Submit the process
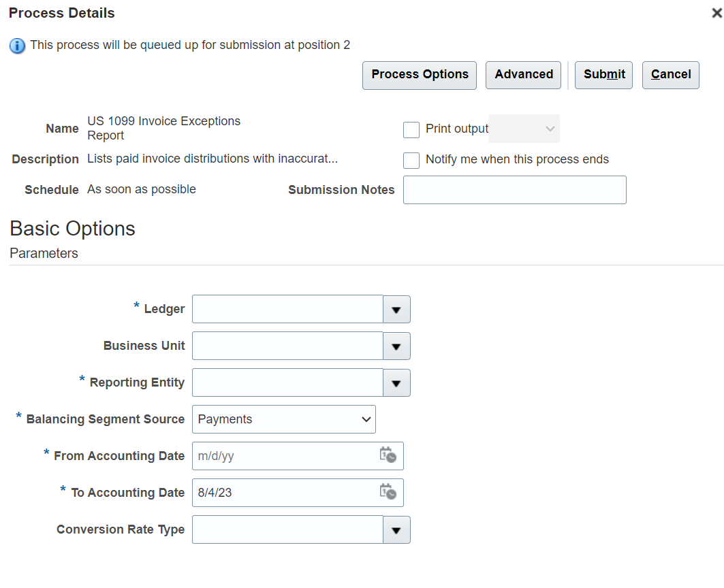 pos(604,75)
